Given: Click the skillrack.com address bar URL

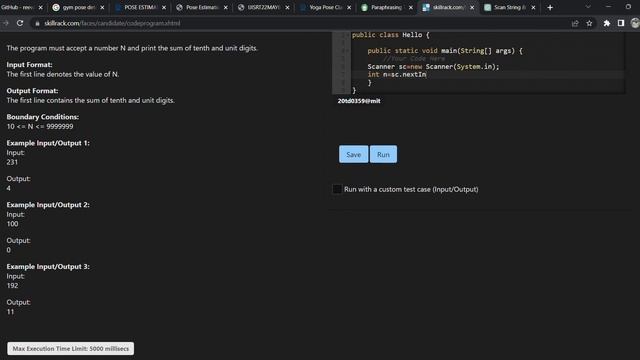Looking at the screenshot, I should (x=112, y=23).
